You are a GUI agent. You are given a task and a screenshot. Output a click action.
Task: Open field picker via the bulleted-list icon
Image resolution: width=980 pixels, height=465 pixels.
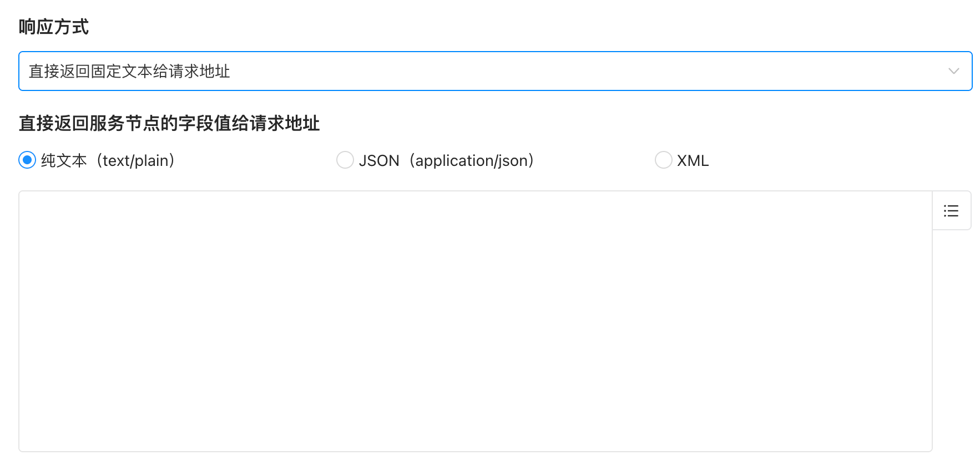(951, 211)
